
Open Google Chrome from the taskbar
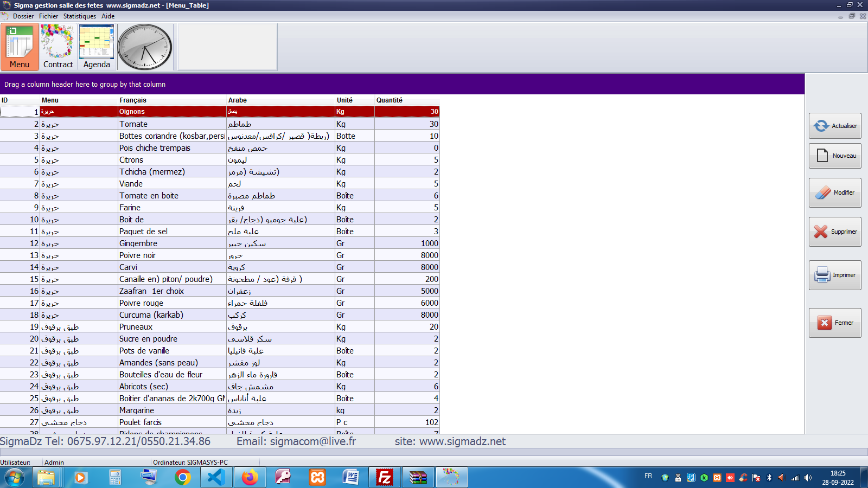183,477
